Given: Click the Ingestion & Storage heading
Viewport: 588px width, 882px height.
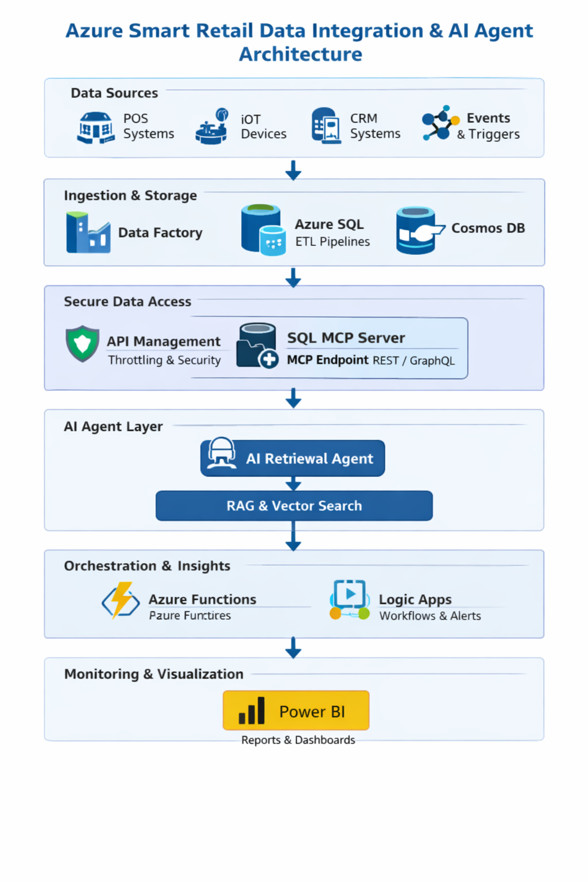Looking at the screenshot, I should tap(130, 196).
